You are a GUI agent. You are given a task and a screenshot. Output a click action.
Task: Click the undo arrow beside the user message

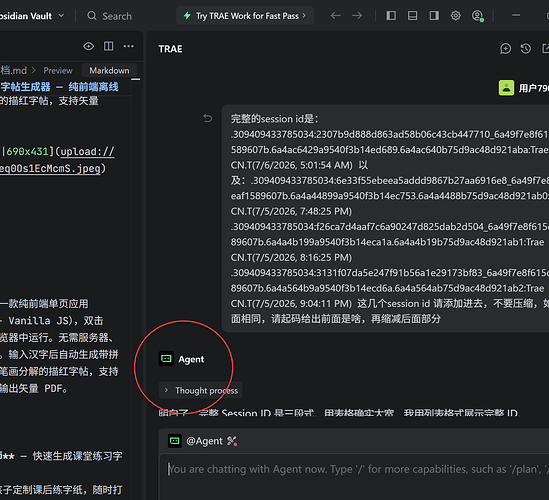[x=208, y=119]
